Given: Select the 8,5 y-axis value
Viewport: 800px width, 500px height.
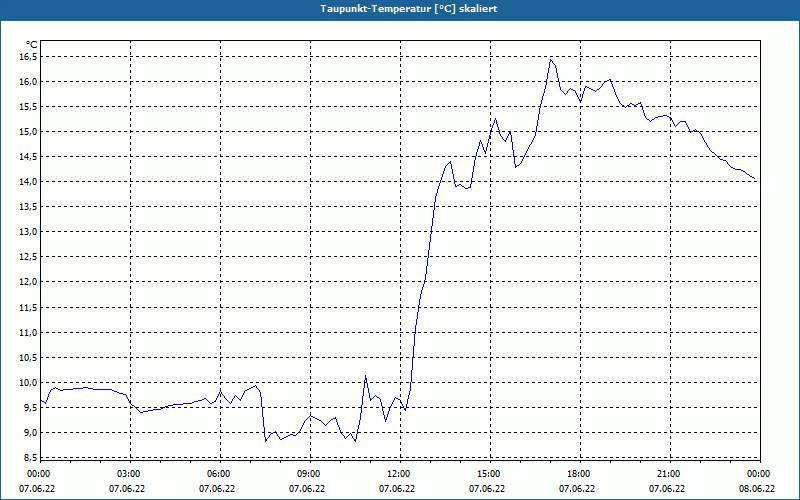Looking at the screenshot, I should point(30,458).
